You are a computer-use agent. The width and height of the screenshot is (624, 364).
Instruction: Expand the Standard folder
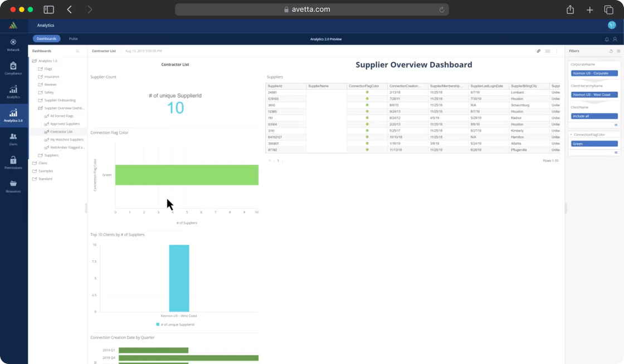[34, 179]
